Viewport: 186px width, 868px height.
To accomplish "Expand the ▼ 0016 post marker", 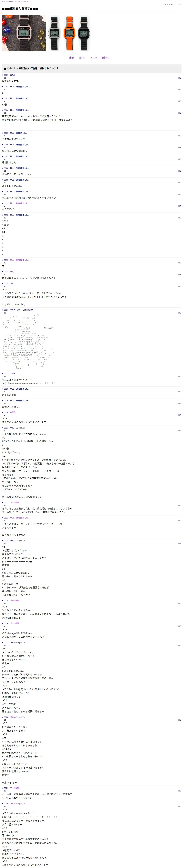I will [5, 310].
